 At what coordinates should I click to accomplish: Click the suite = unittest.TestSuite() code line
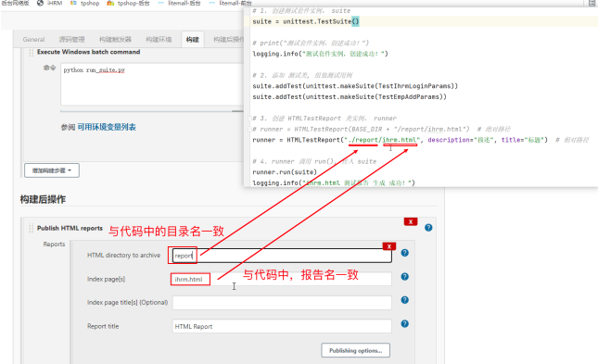306,21
